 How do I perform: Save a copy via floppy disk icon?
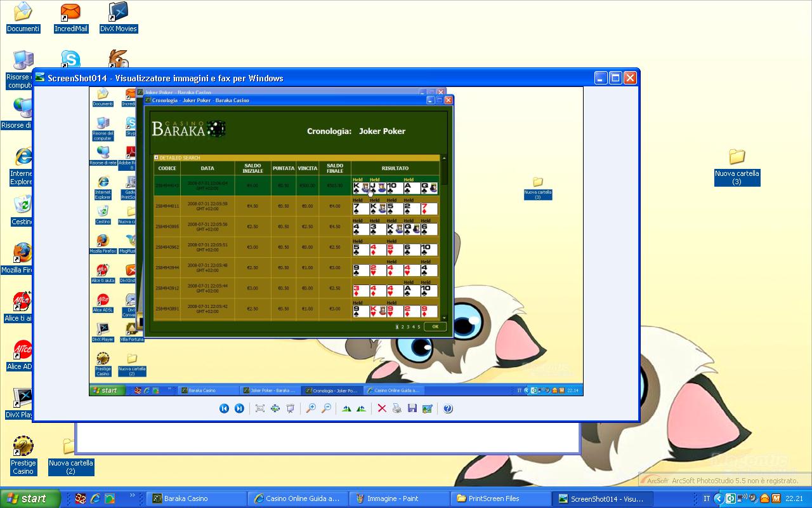coord(412,408)
